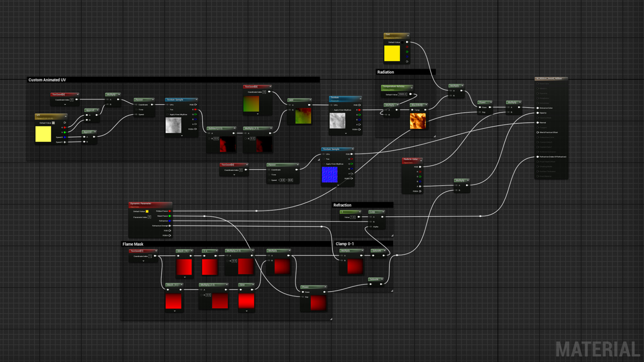This screenshot has width=644, height=362.
Task: Click the pale yellow swatch on UV node
Action: (x=43, y=134)
